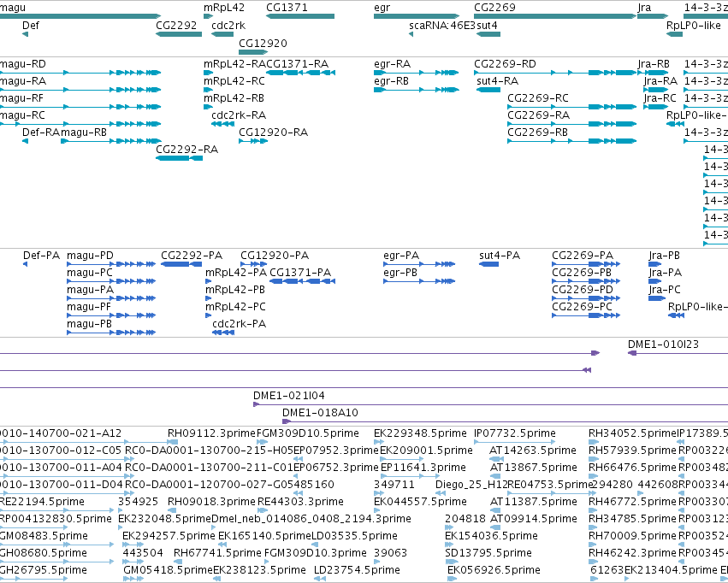Image resolution: width=728 pixels, height=583 pixels.
Task: Select the CG2292 gene label
Action: pos(176,26)
